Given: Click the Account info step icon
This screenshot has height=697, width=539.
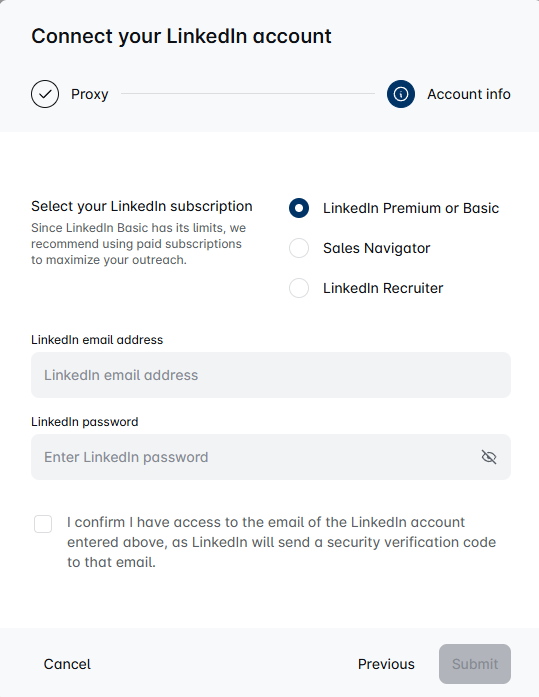Looking at the screenshot, I should [401, 94].
